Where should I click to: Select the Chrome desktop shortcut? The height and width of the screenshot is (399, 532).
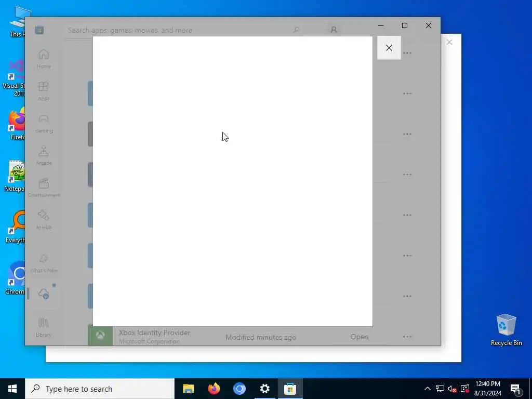click(x=15, y=277)
